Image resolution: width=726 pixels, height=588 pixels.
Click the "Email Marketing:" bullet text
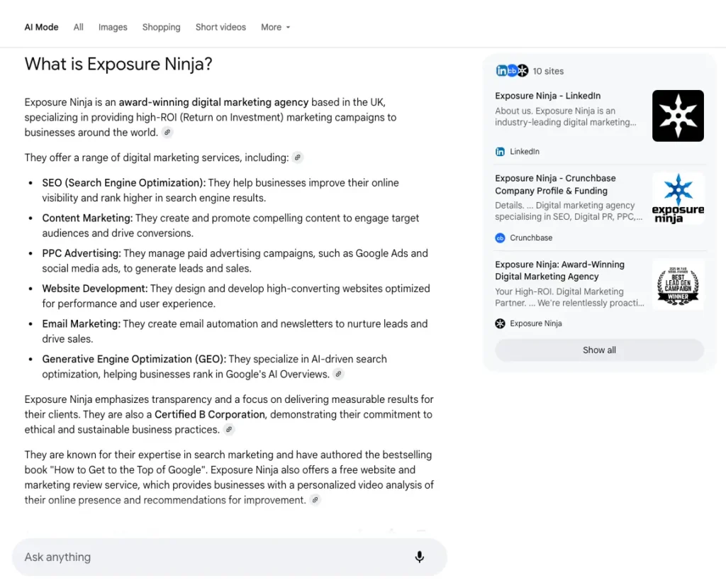(81, 324)
